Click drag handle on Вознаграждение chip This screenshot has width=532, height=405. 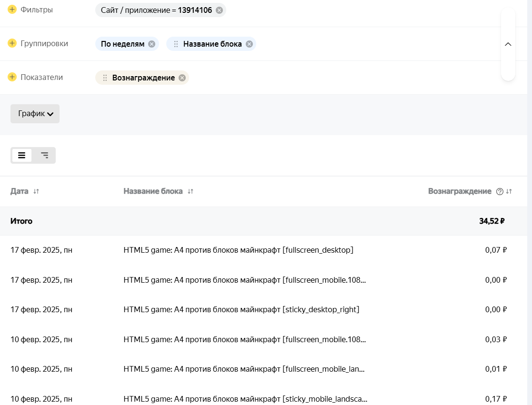tap(105, 78)
